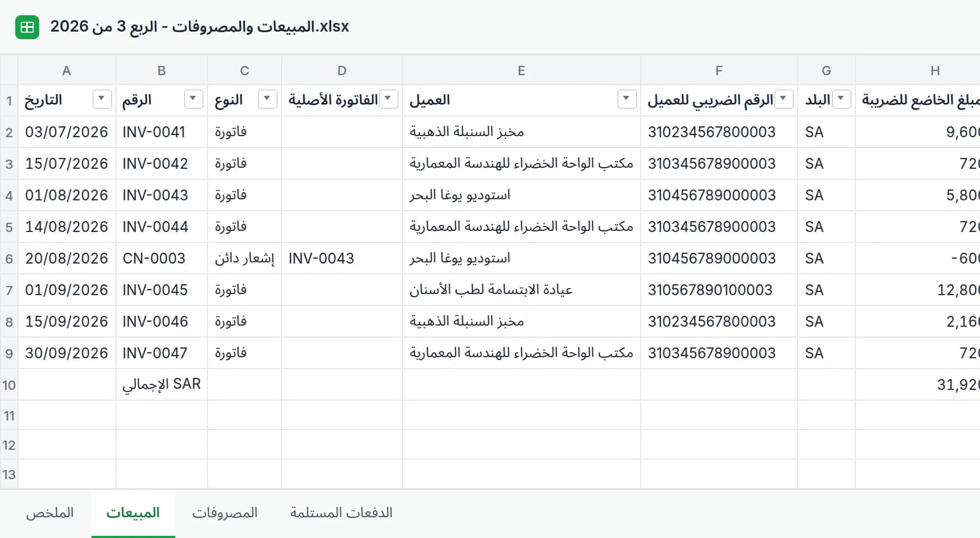Screen dimensions: 980x538
Task: Go to the الدفعات المستلمة sheet tab
Action: [341, 513]
